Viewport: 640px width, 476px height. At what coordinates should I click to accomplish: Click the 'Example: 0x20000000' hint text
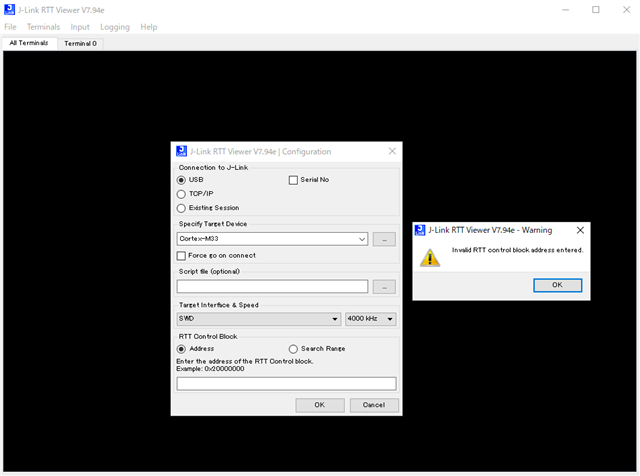210,369
